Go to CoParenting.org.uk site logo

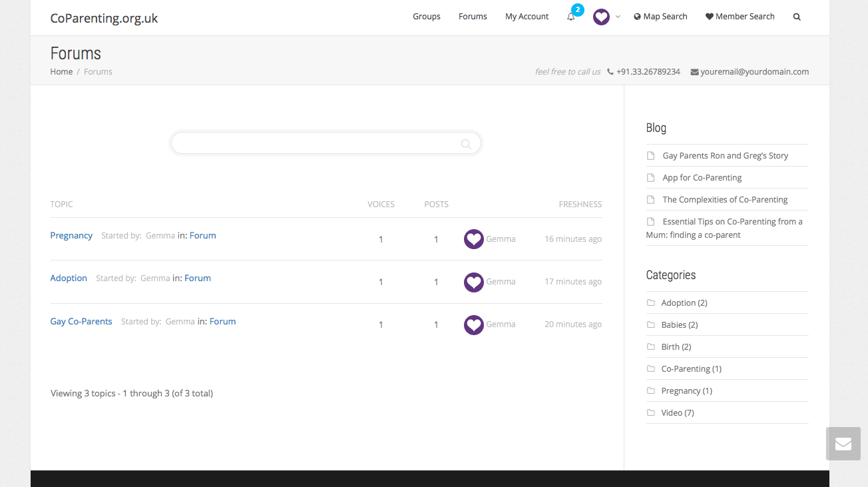point(105,18)
